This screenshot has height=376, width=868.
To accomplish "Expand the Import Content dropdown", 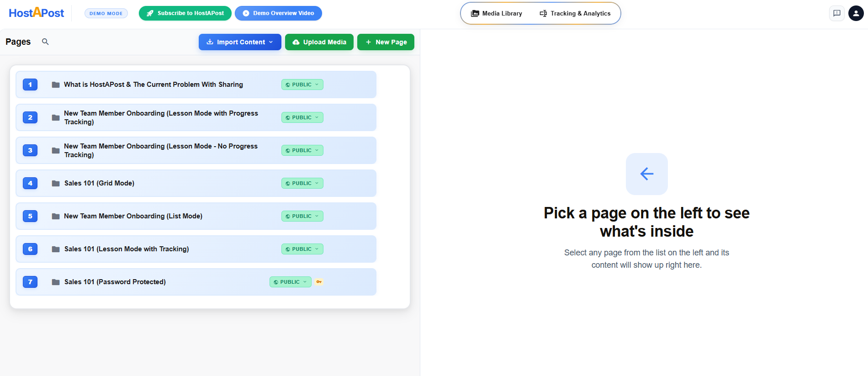I will [240, 42].
